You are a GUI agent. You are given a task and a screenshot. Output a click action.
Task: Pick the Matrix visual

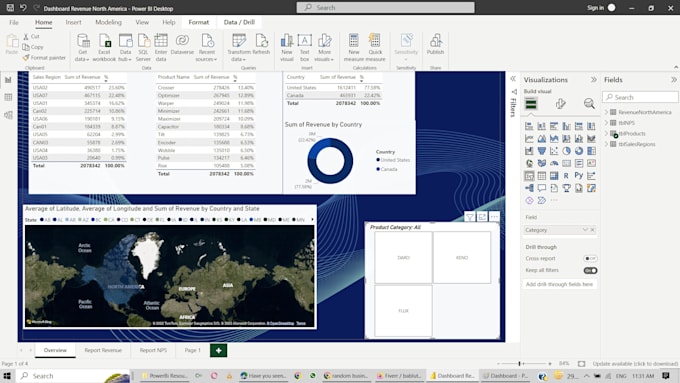click(x=554, y=176)
